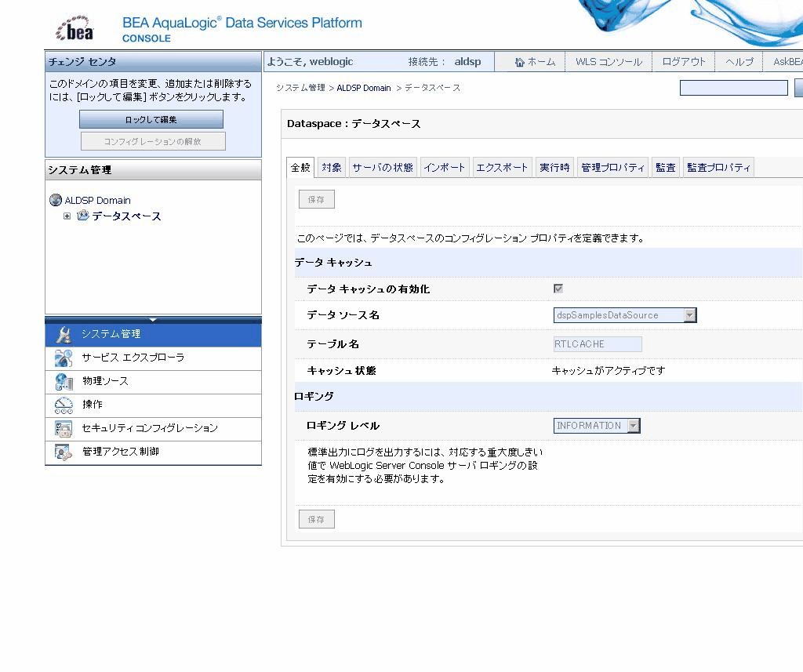Viewport: 803px width, 672px height.
Task: Open the 監査プロパティ tab
Action: click(718, 168)
